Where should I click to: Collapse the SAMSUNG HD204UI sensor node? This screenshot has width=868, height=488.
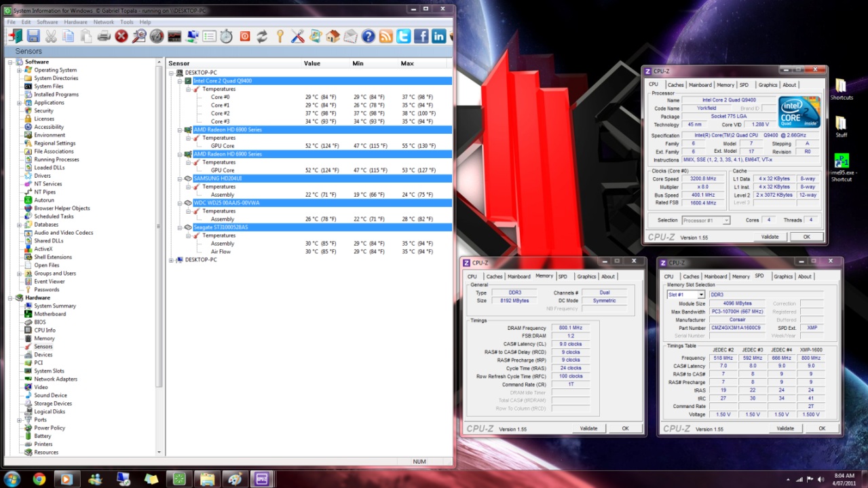[180, 179]
